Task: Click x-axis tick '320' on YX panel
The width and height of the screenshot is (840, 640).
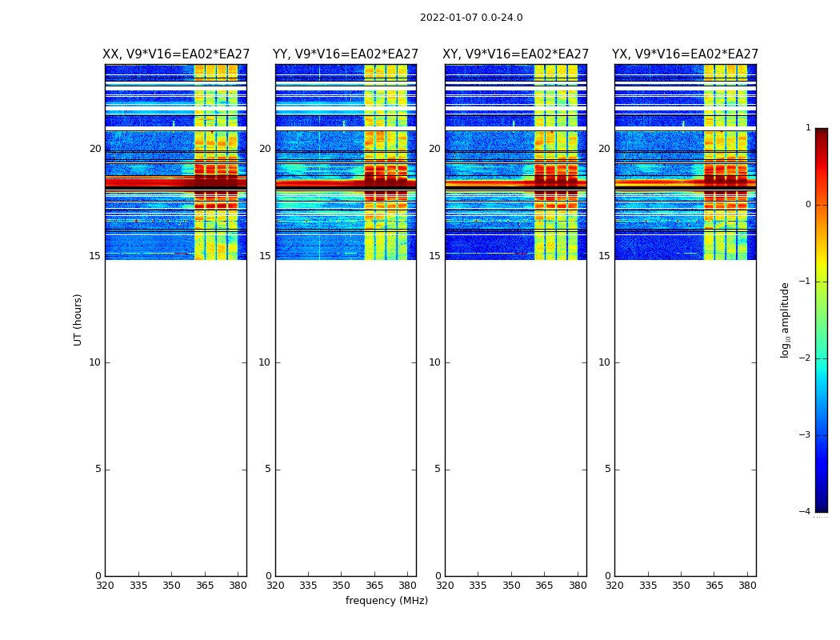Action: coord(614,586)
